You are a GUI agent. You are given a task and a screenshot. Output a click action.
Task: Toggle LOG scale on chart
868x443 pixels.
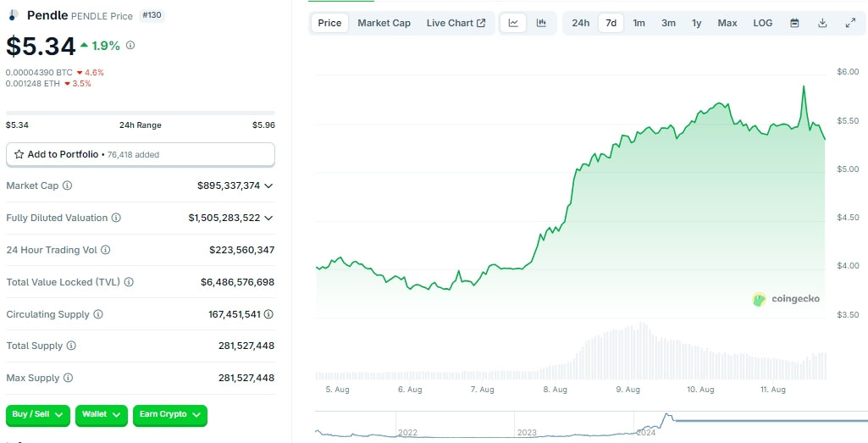click(x=762, y=23)
